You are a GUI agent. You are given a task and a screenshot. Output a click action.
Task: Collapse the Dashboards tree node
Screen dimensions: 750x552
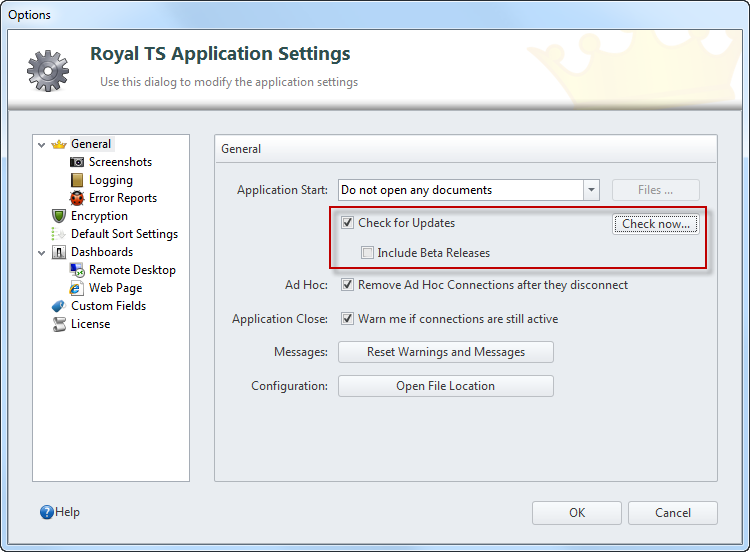(42, 253)
